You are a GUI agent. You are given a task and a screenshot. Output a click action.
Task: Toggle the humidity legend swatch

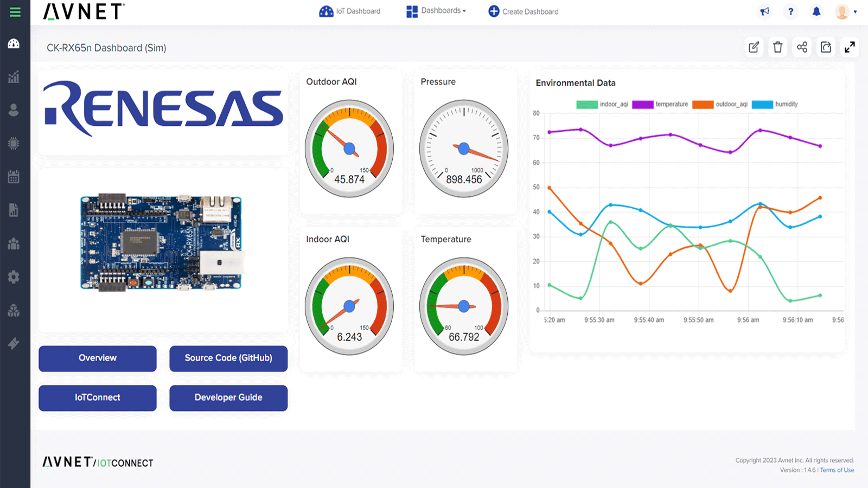pos(762,104)
